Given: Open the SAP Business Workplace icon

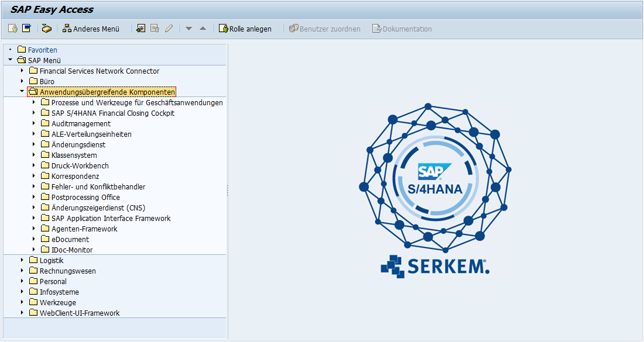Looking at the screenshot, I should click(47, 29).
